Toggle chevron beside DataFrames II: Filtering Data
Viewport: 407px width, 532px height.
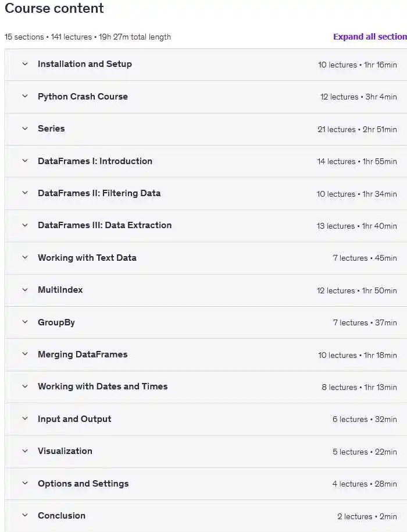click(x=25, y=193)
